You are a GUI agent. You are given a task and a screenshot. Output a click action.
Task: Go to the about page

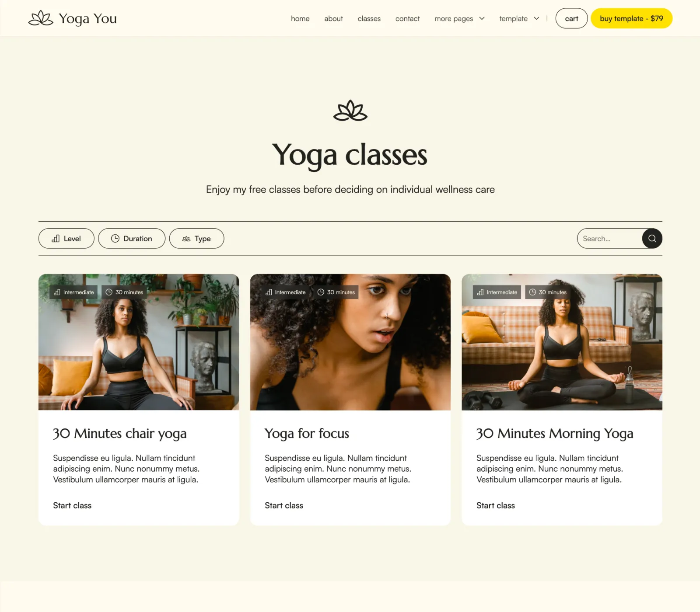click(333, 18)
